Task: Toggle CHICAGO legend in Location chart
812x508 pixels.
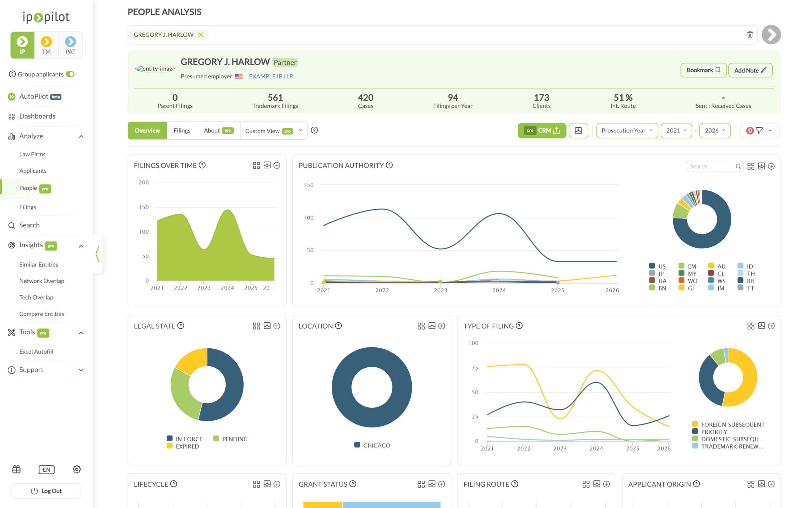Action: click(372, 445)
